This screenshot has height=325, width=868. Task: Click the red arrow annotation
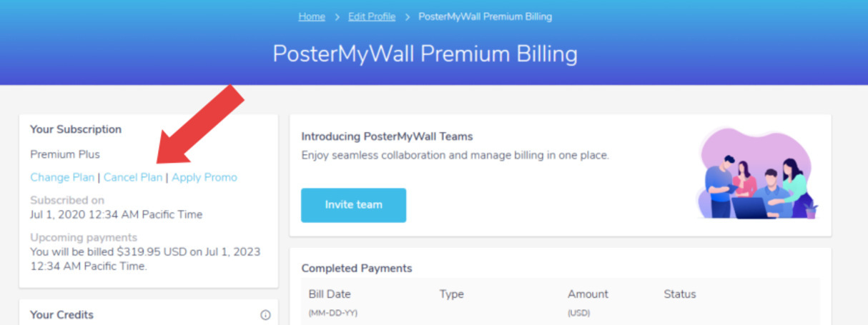[200, 126]
